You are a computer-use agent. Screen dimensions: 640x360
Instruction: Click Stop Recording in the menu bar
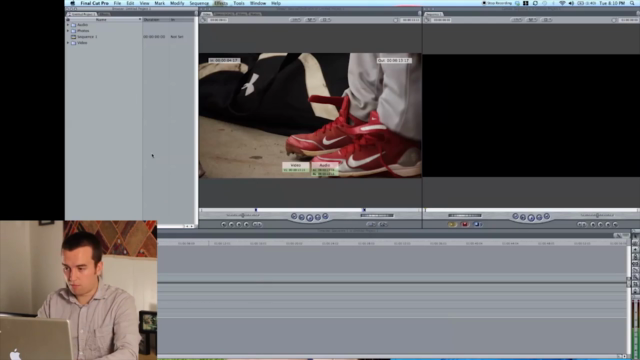pos(496,3)
